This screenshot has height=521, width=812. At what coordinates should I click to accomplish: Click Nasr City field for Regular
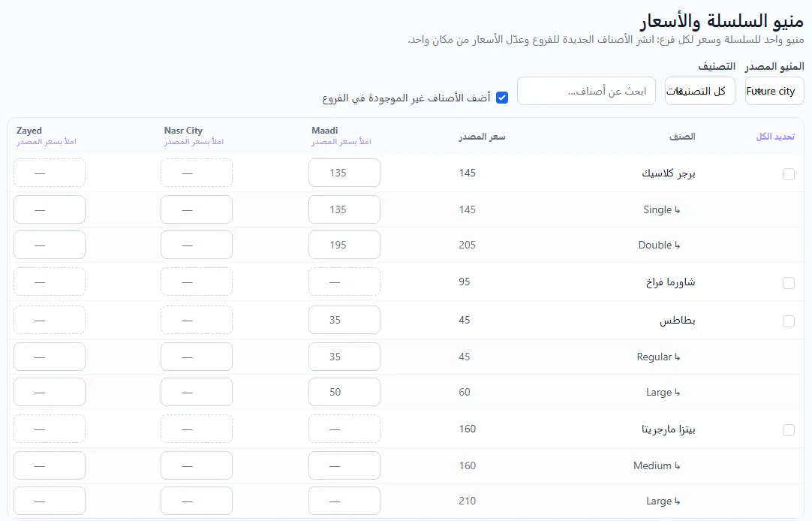[197, 357]
